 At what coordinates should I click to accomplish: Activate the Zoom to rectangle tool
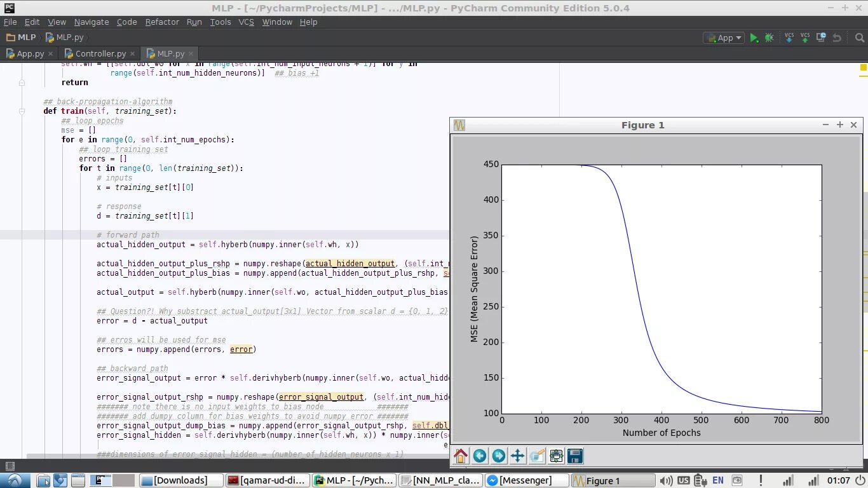537,456
